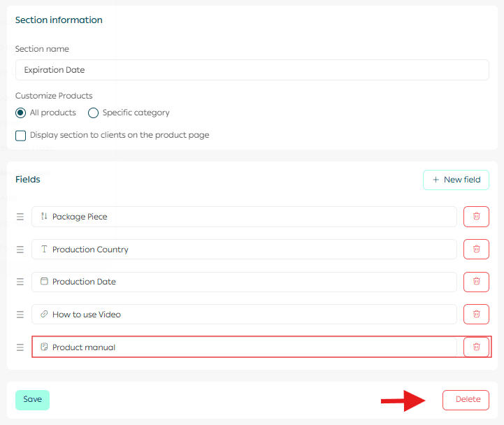504x425 pixels.
Task: Click the Section name input field
Action: (252, 70)
